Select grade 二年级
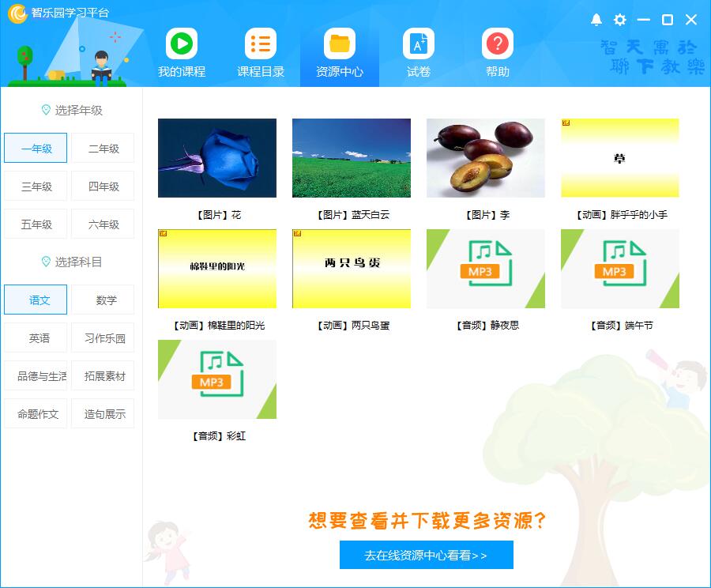The image size is (711, 588). 103,148
